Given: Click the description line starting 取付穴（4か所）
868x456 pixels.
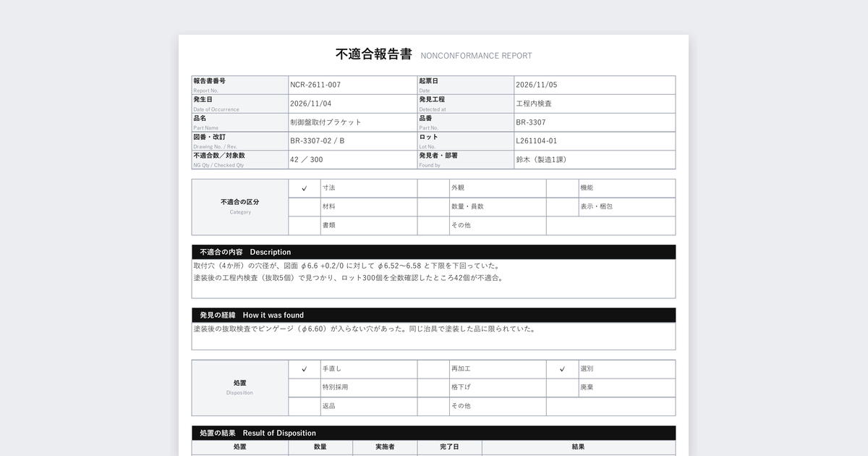Looking at the screenshot, I should (347, 266).
